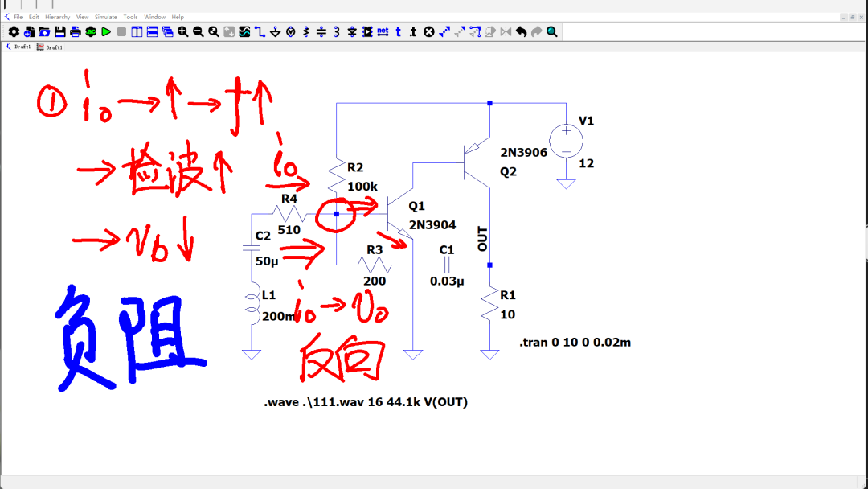Click the zoom in magnifier icon

182,32
